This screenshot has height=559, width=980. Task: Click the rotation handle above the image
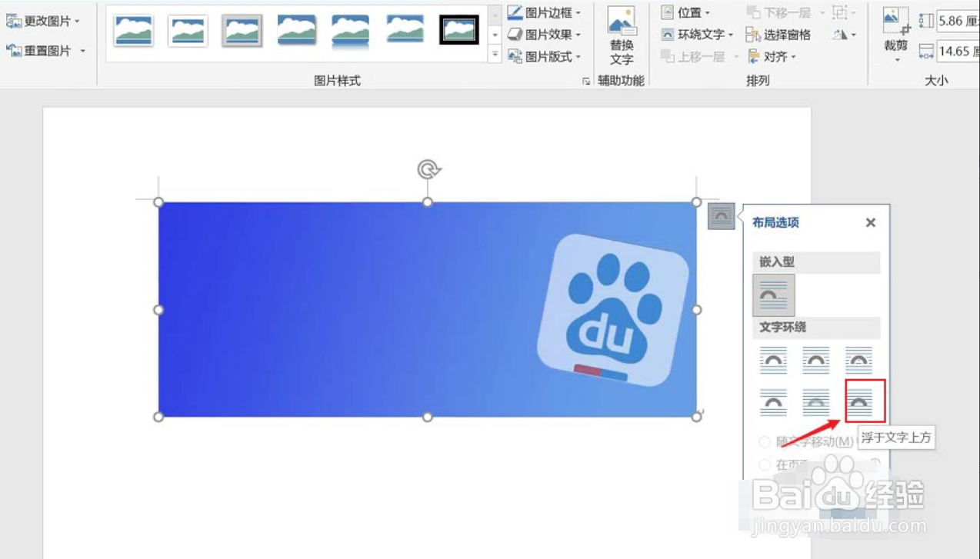[x=428, y=169]
